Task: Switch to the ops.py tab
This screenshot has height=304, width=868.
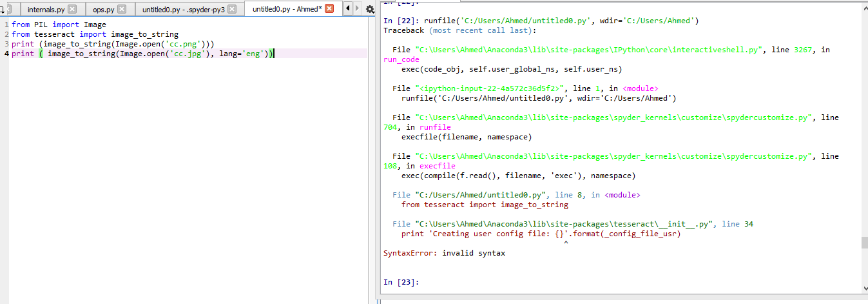Action: [109, 9]
